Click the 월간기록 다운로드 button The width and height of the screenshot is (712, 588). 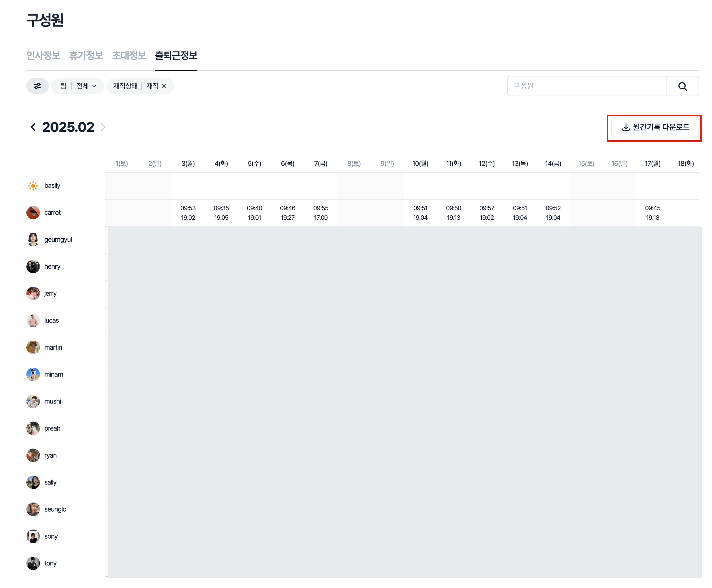click(655, 127)
